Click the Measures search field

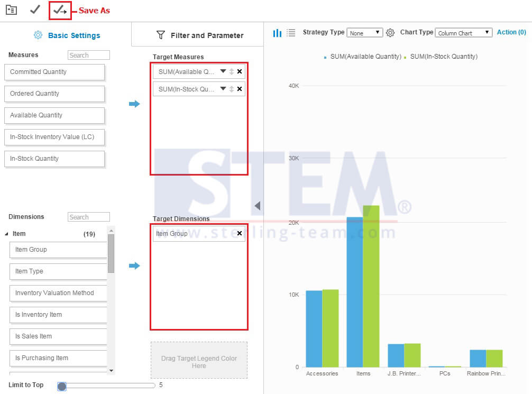pos(88,55)
